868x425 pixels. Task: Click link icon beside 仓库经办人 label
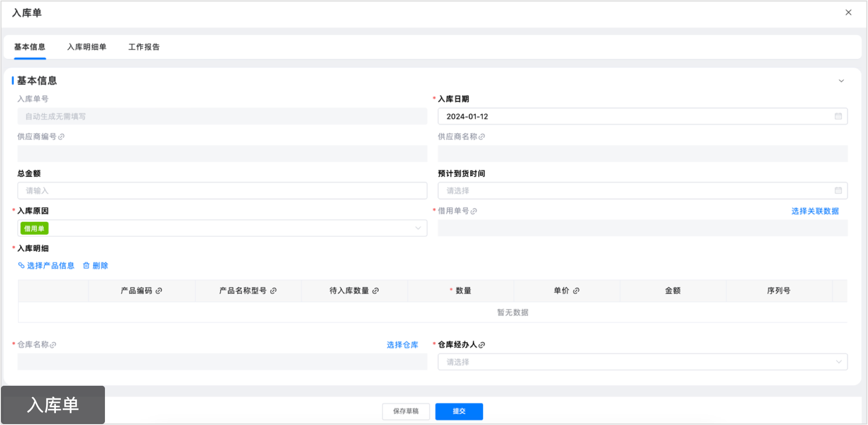(x=482, y=345)
